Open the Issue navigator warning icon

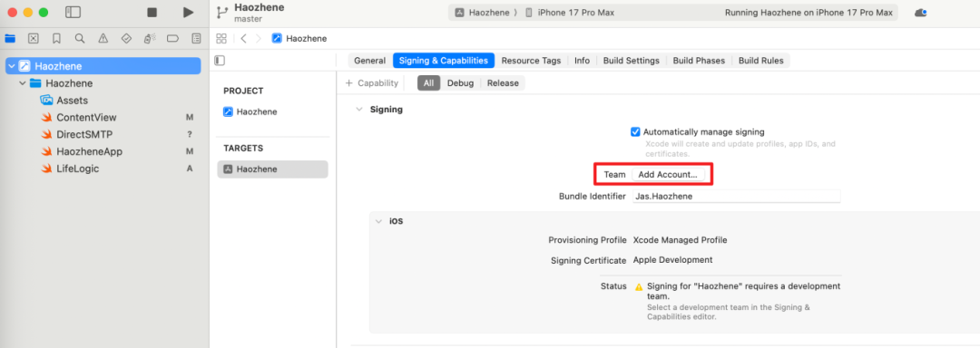[x=103, y=39]
